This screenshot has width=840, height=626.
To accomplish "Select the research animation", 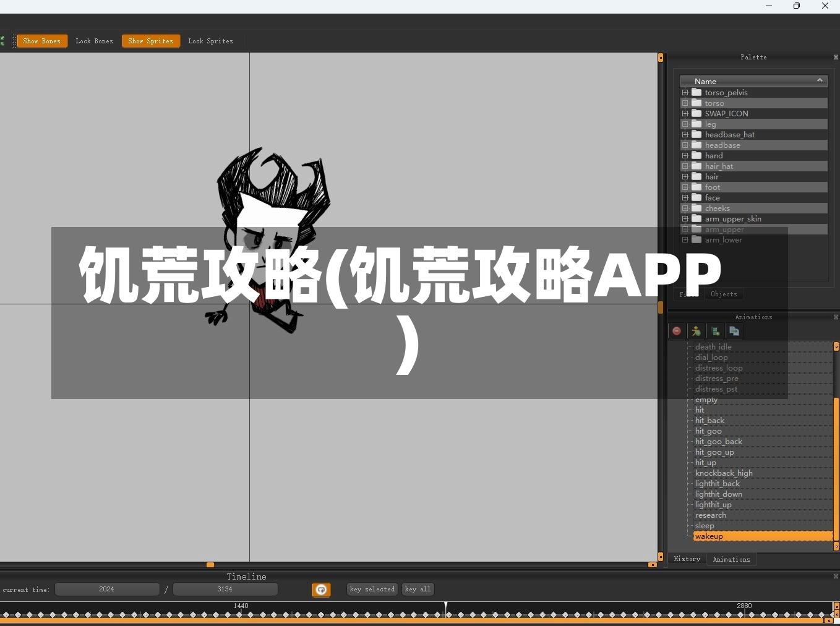I will click(763, 515).
